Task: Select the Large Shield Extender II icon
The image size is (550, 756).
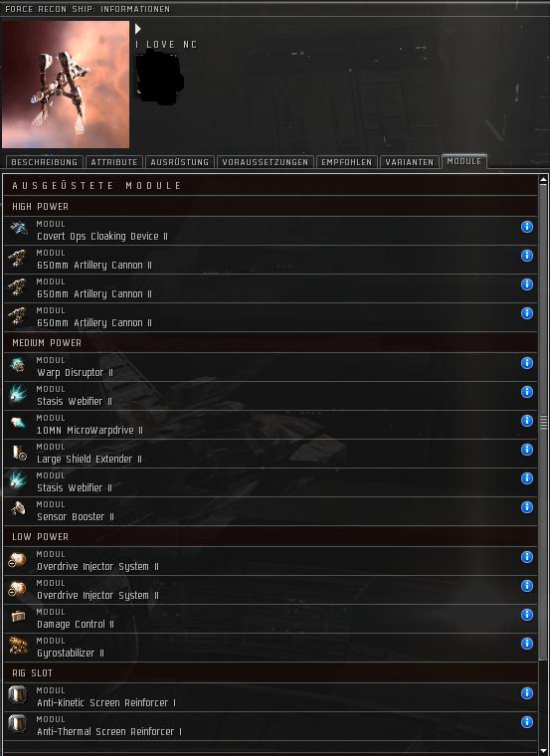Action: (x=18, y=452)
